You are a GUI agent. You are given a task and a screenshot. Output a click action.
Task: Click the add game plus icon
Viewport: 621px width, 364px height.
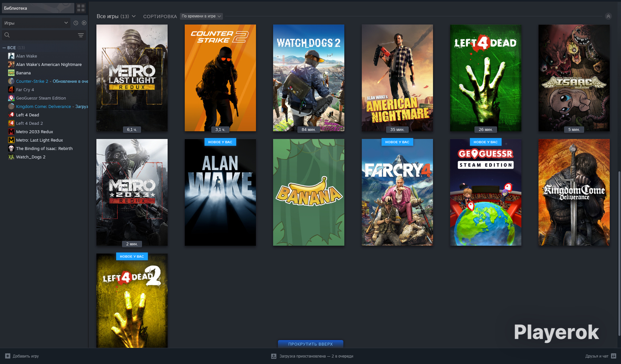(8, 356)
